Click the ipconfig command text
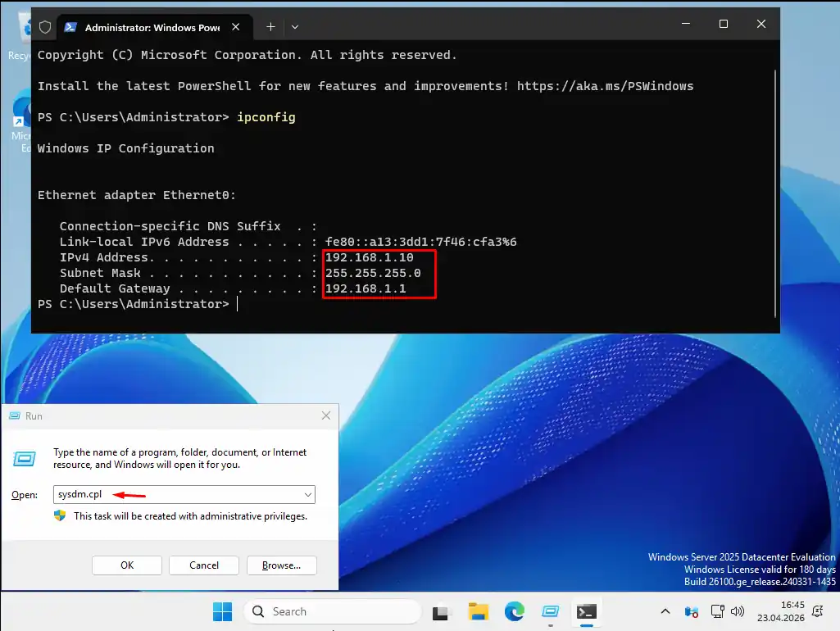This screenshot has height=631, width=840. [x=266, y=117]
